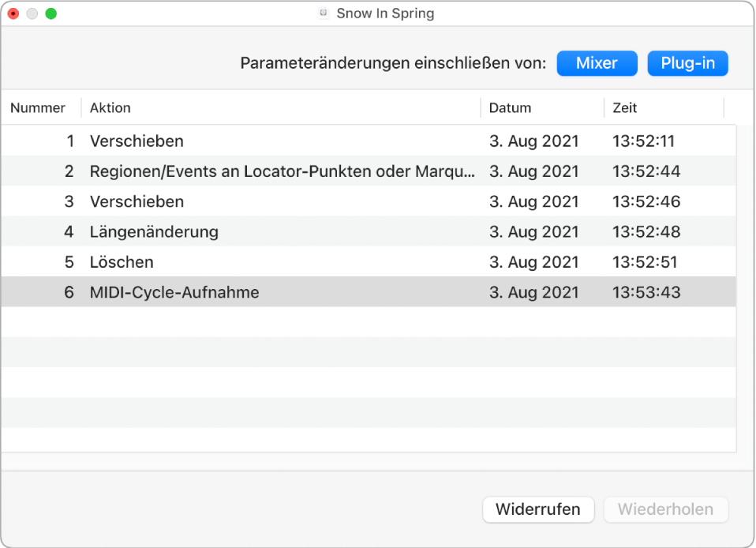Click the green full-screen window button
This screenshot has width=756, height=548.
click(51, 14)
